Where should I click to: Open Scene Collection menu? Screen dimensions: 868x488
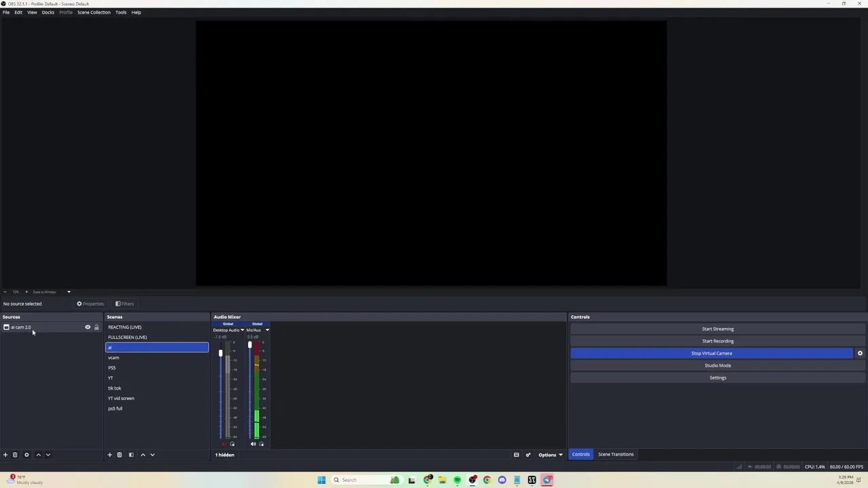click(x=94, y=12)
